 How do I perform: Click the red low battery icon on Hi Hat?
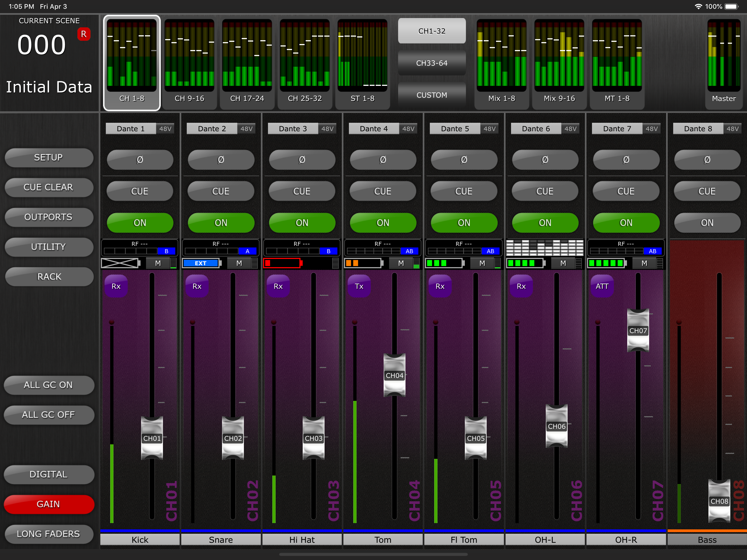283,263
